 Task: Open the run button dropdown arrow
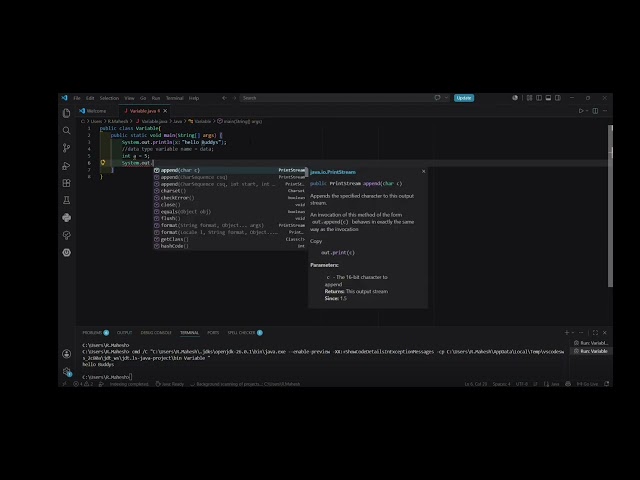point(587,111)
